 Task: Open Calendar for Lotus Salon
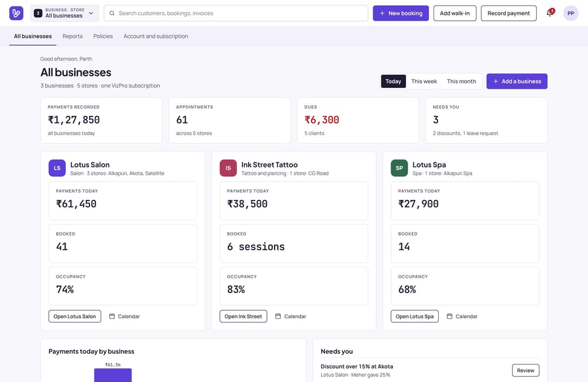125,317
